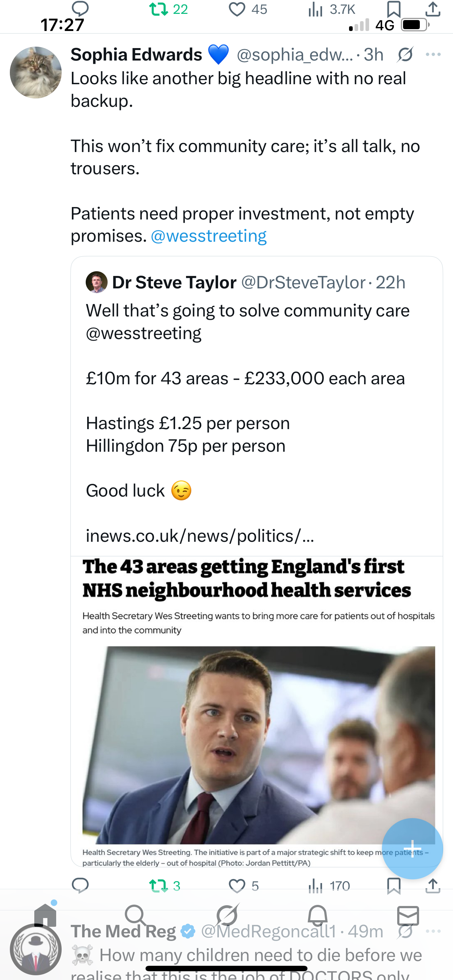Image resolution: width=453 pixels, height=980 pixels.
Task: Open Sophia Edwards' cat profile picture
Action: pos(35,72)
